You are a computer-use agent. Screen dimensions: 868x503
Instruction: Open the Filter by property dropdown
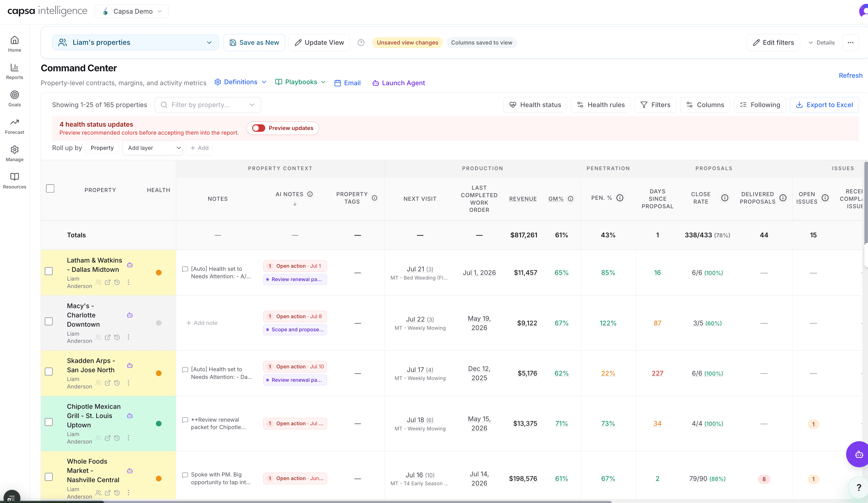click(x=208, y=105)
